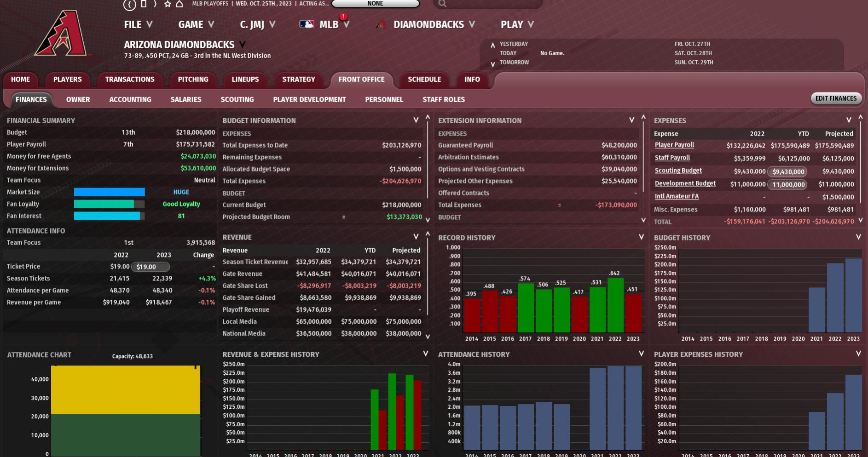Viewport: 868px width, 457px height.
Task: Open the Expenses panel dropdown arrow
Action: [849, 120]
